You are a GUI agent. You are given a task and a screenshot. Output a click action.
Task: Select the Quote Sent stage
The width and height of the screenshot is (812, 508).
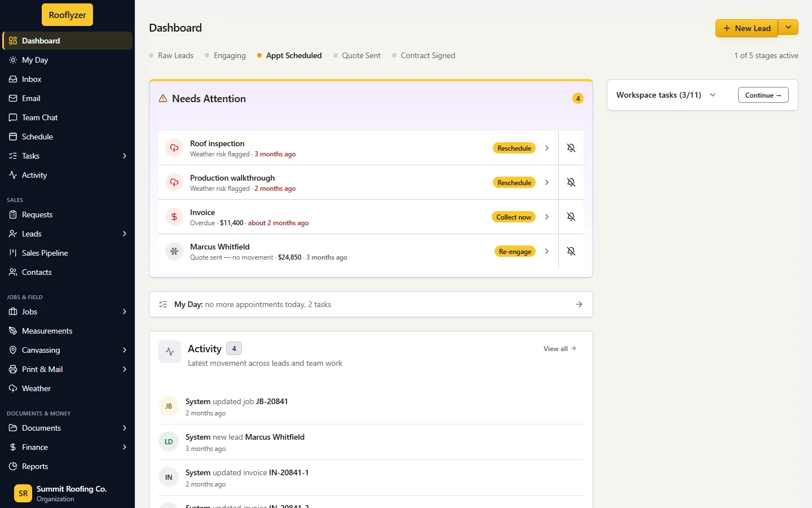357,55
